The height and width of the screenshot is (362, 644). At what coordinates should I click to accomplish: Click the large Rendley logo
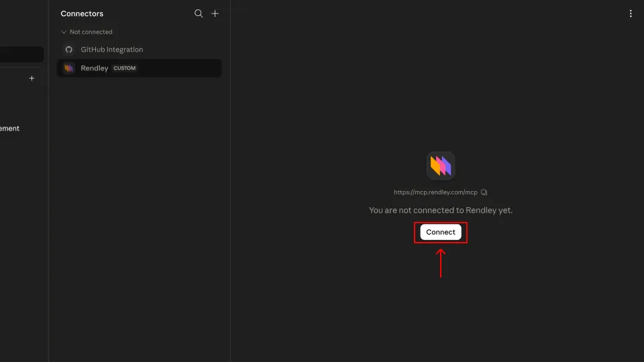pos(441,166)
